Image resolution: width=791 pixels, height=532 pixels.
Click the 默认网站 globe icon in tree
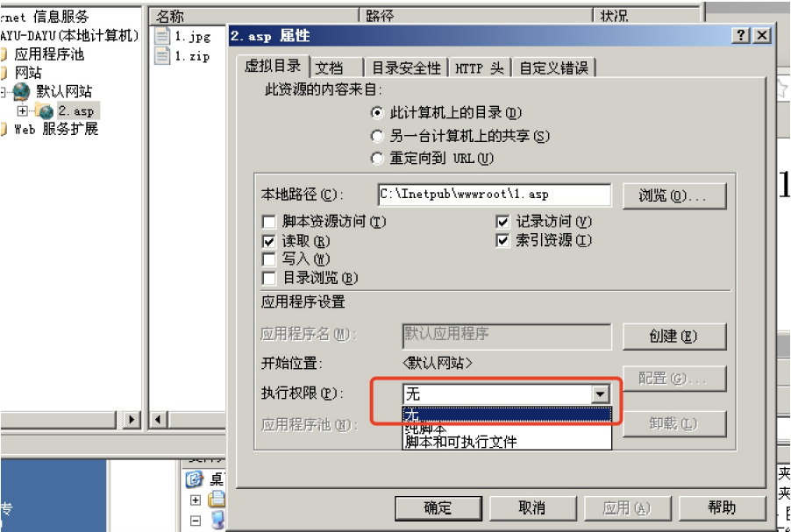pyautogui.click(x=21, y=92)
